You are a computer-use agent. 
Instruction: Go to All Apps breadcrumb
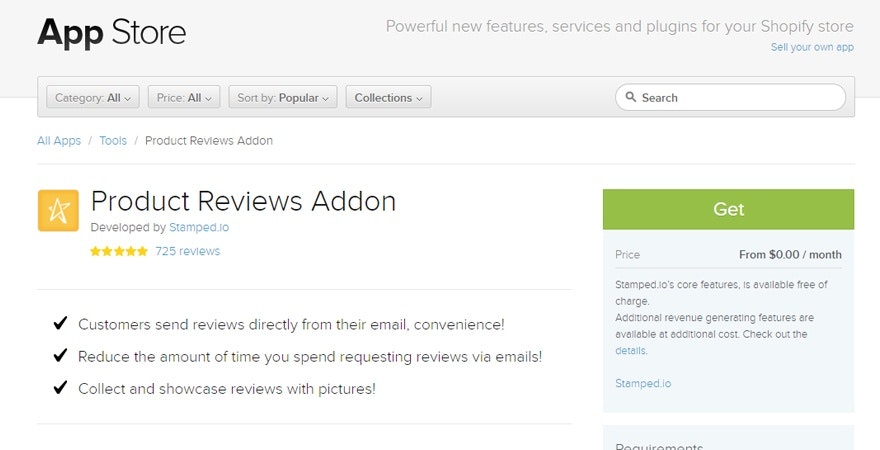coord(59,141)
